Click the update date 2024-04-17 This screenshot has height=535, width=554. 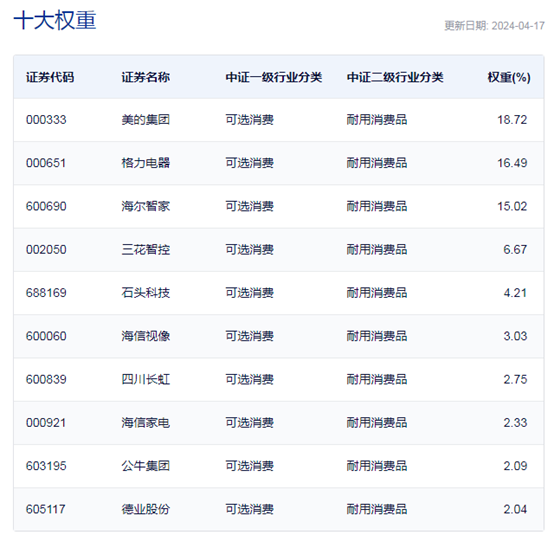(x=518, y=26)
